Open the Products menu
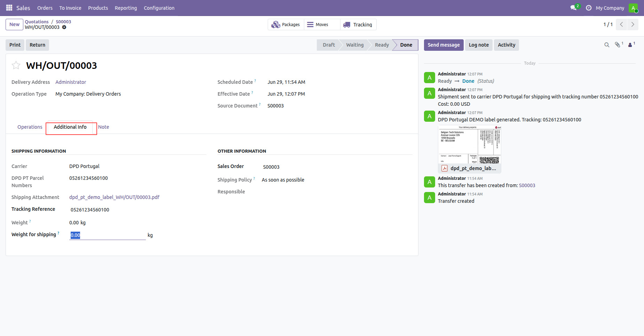The image size is (644, 336). pyautogui.click(x=98, y=8)
